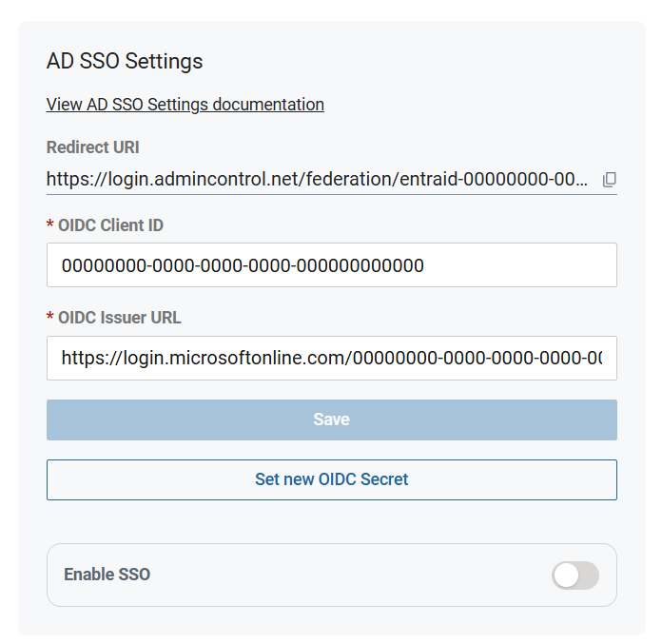This screenshot has width=662, height=644.
Task: Click the OIDC Issuer URL label
Action: pyautogui.click(x=120, y=318)
